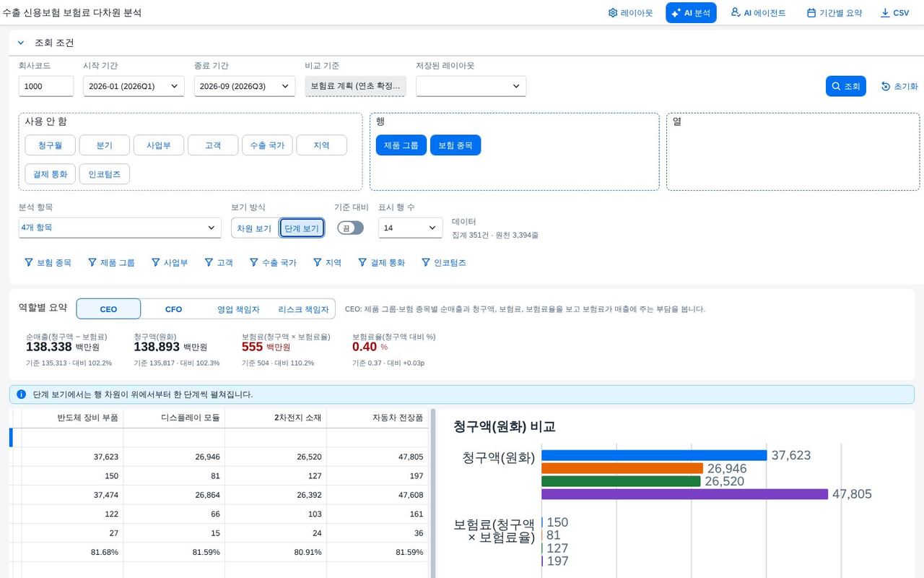Viewport: 924px width, 578px height.
Task: Click the 보험 종목 row chip
Action: click(x=456, y=145)
